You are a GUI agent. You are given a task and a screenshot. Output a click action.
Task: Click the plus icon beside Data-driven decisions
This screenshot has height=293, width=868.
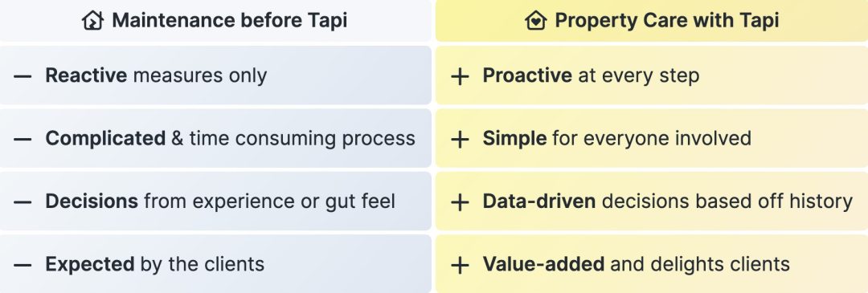click(x=460, y=201)
